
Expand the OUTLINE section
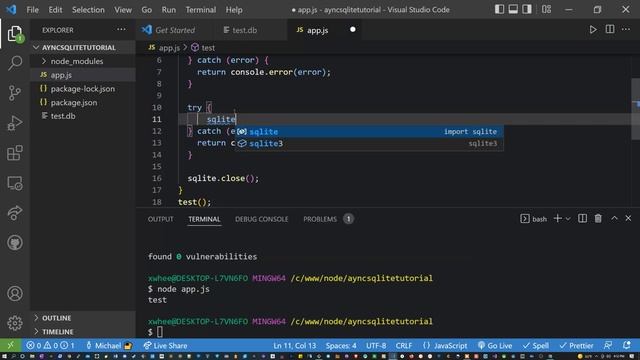click(83, 318)
